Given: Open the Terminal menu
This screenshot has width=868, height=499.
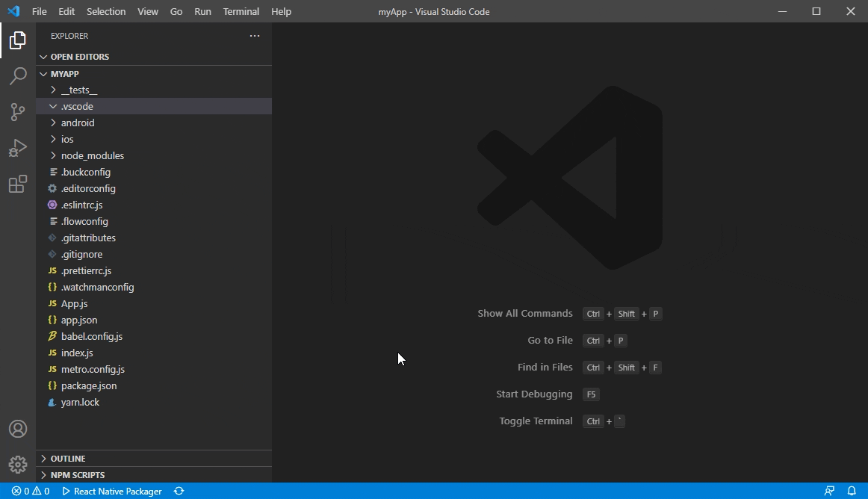Looking at the screenshot, I should [241, 11].
